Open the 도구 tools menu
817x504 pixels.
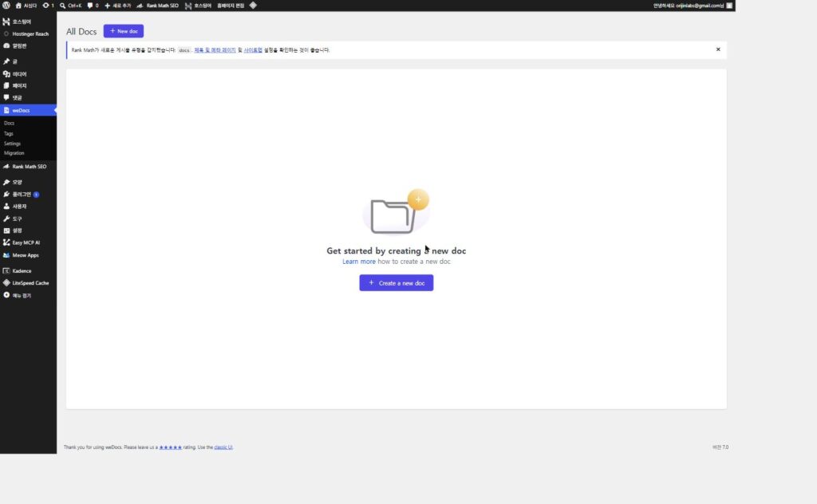(x=28, y=219)
